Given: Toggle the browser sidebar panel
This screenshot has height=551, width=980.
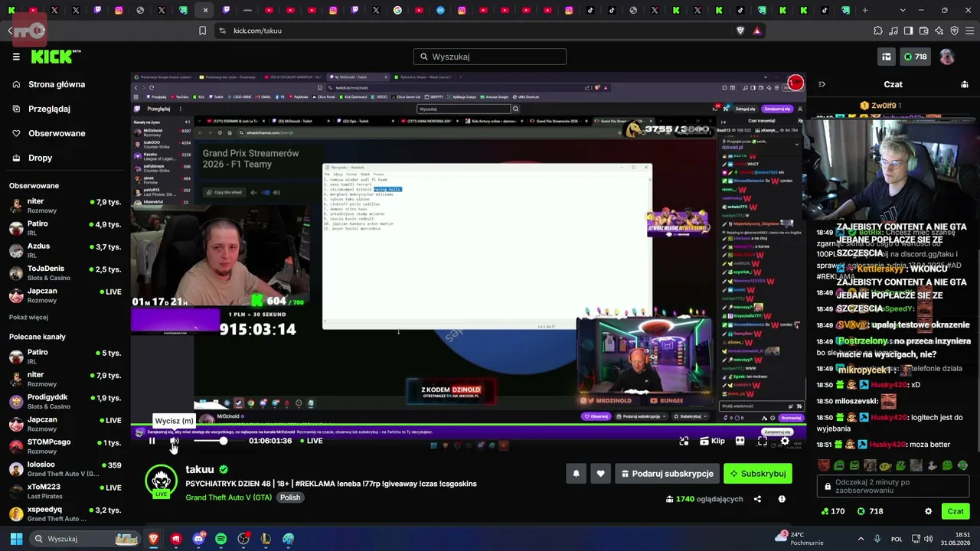Looking at the screenshot, I should click(908, 31).
